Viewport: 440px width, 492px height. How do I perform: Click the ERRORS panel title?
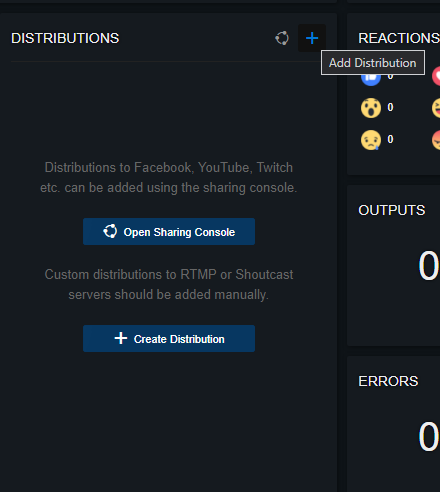coord(388,381)
